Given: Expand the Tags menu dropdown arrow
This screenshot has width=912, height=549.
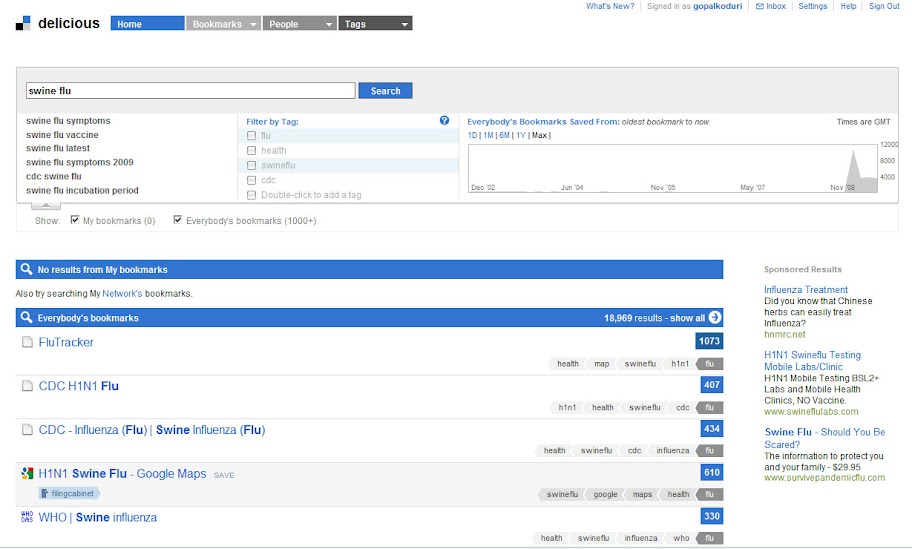Looking at the screenshot, I should pos(404,24).
